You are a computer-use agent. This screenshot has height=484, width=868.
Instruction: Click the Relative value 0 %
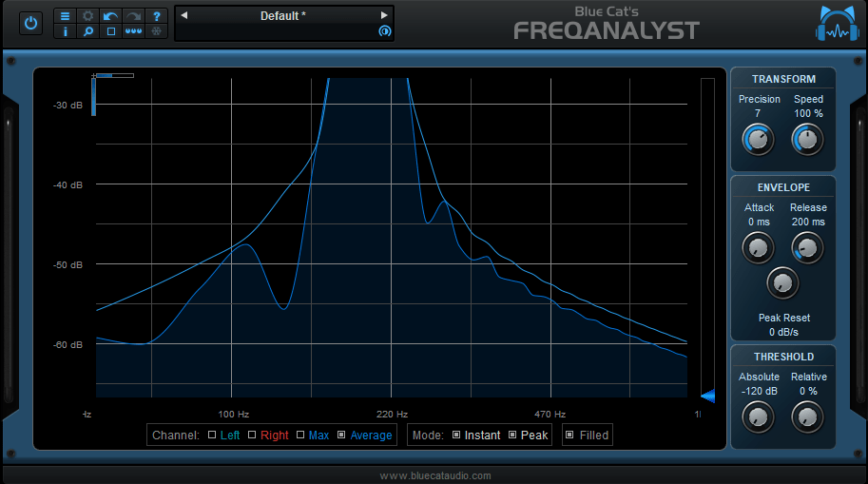pyautogui.click(x=808, y=392)
